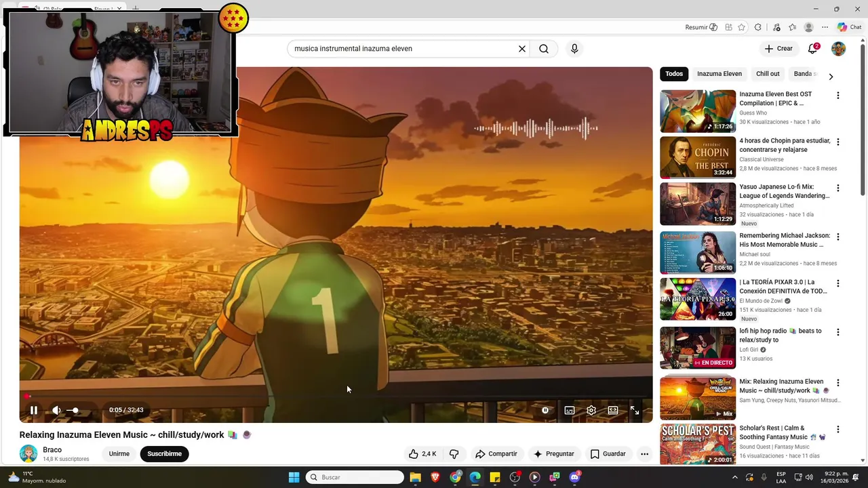Enter fullscreen mode
Viewport: 868px width, 488px height.
click(x=635, y=410)
